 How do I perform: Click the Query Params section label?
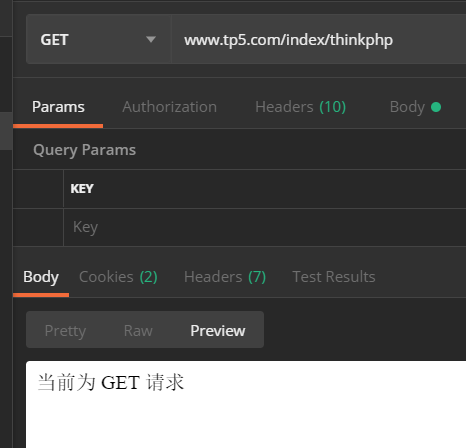point(84,150)
